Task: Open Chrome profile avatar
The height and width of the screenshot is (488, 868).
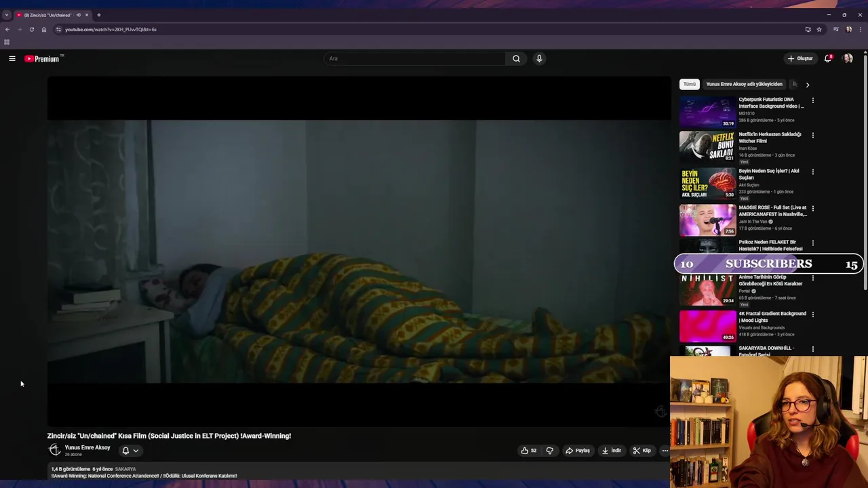Action: (x=849, y=30)
